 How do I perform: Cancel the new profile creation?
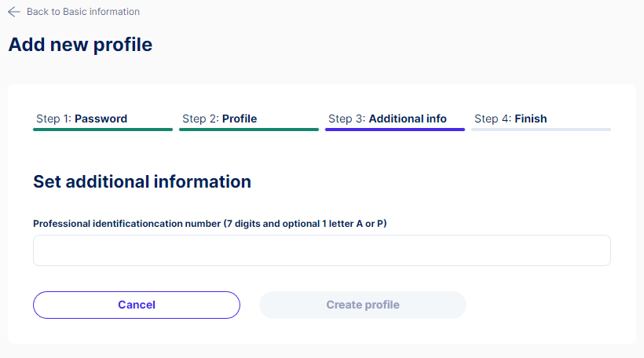tap(137, 305)
